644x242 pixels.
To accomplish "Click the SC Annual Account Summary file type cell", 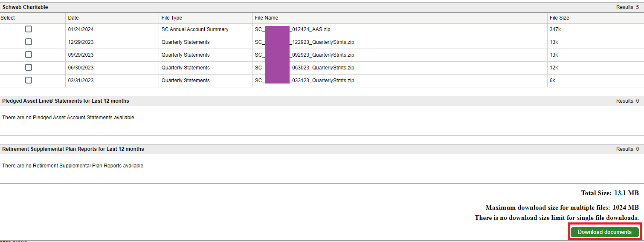I will tap(195, 29).
